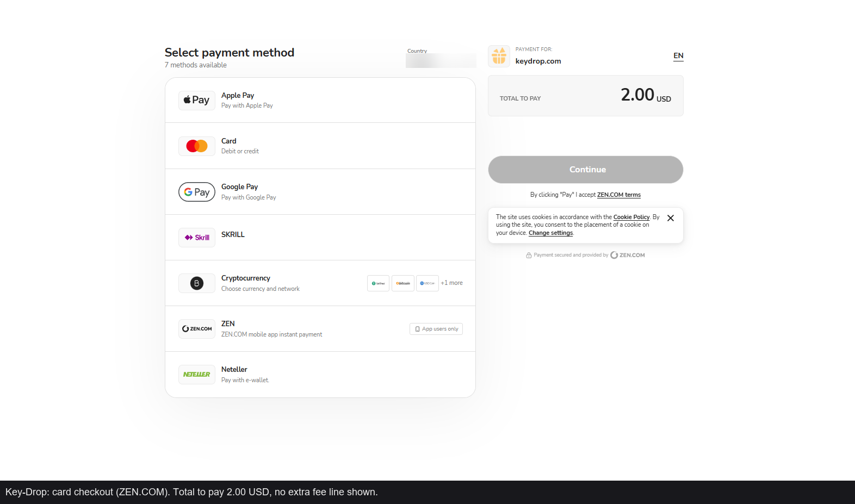Select the Bitcoin crypto badge

coord(403,283)
